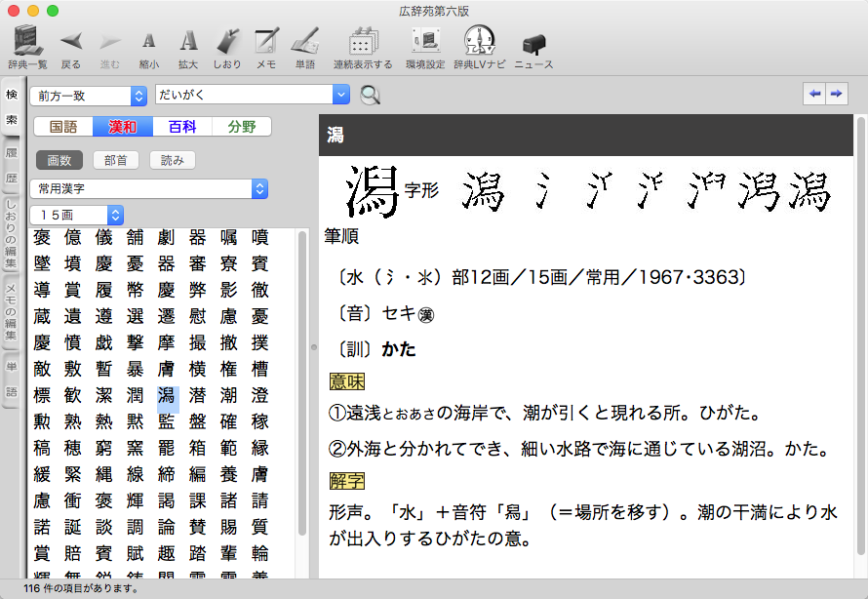Open the 前方一致 match mode dropdown
Image resolution: width=868 pixels, height=599 pixels.
(x=89, y=96)
